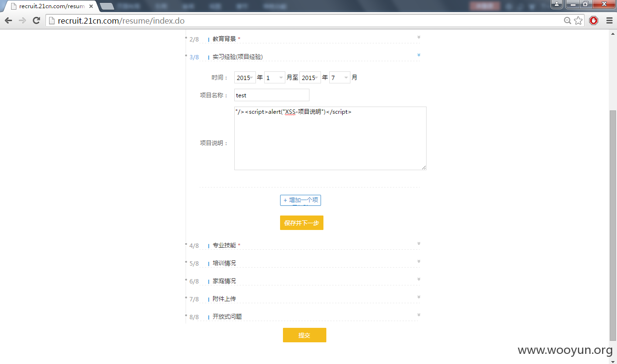Click the 教育背景 section title

[x=224, y=39]
